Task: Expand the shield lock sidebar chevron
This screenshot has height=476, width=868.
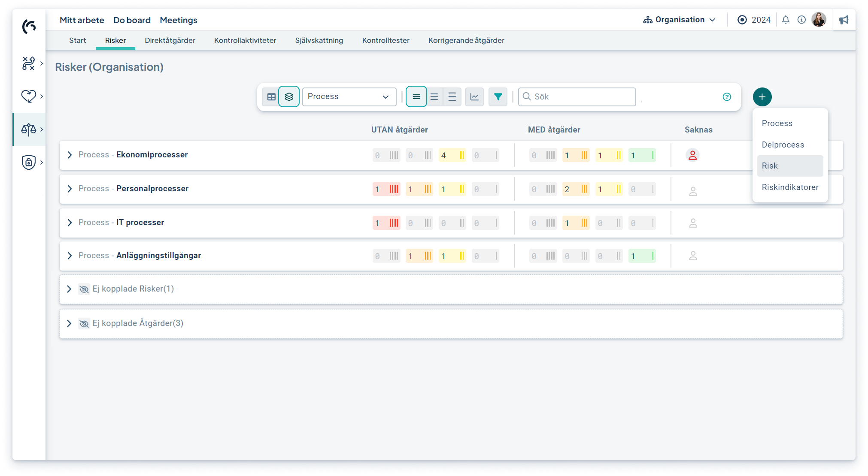Action: click(x=41, y=162)
